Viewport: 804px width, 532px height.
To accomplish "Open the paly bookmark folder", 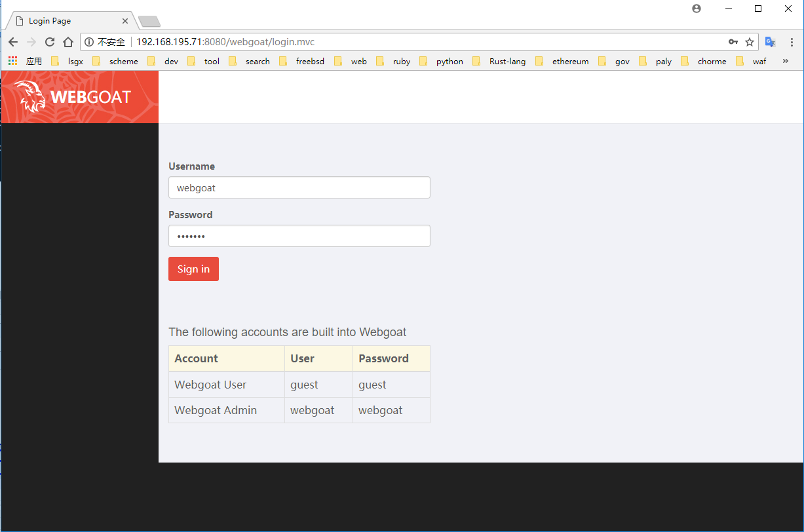I will point(655,61).
